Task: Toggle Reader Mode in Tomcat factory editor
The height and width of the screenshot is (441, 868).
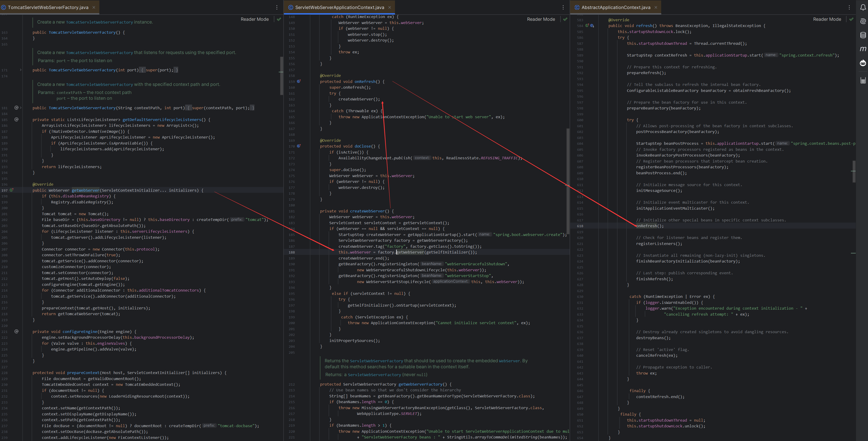Action: tap(255, 19)
